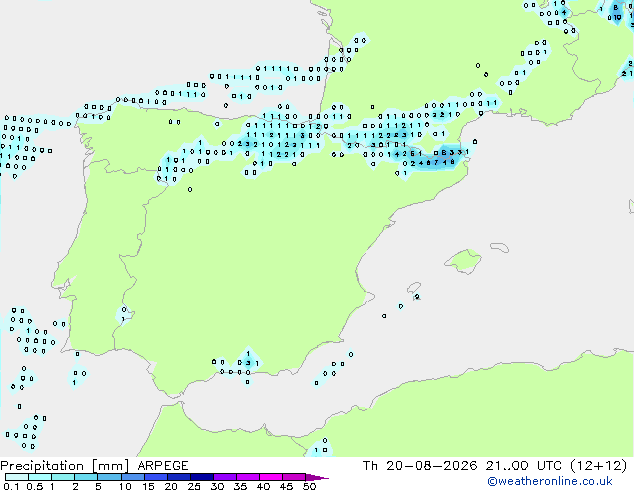
Task: Click the 5–10 mm legend swatch
Action: pyautogui.click(x=109, y=477)
